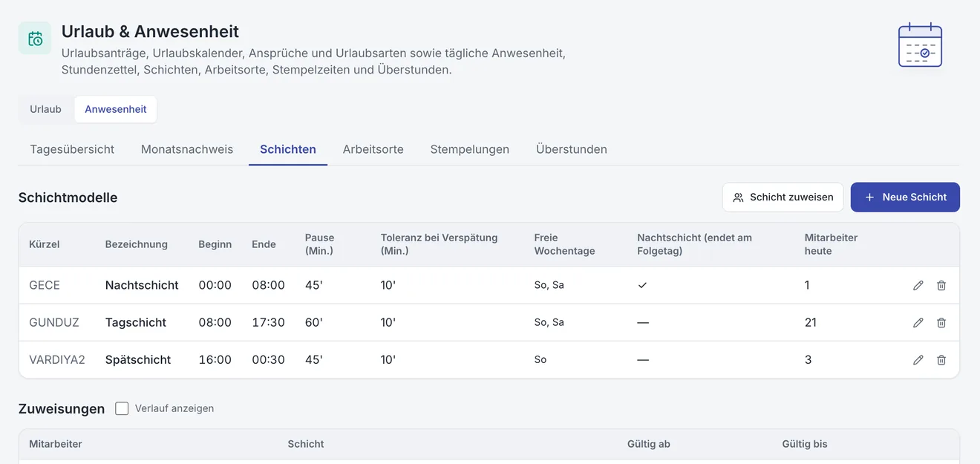Select the Schichten tab
980x464 pixels.
click(x=288, y=149)
